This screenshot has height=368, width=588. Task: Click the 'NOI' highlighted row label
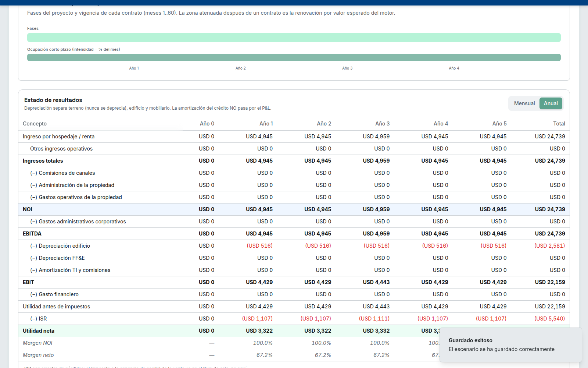coord(28,209)
